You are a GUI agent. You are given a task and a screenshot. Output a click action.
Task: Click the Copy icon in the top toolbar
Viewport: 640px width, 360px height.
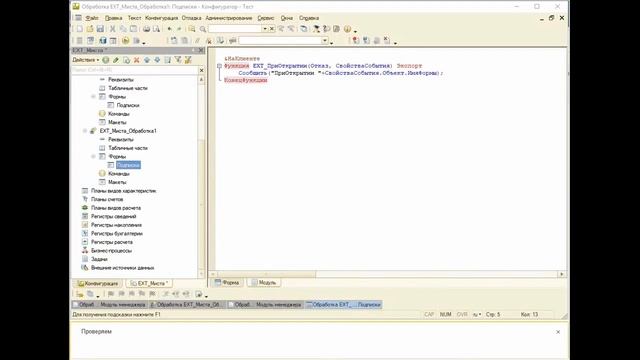123,29
